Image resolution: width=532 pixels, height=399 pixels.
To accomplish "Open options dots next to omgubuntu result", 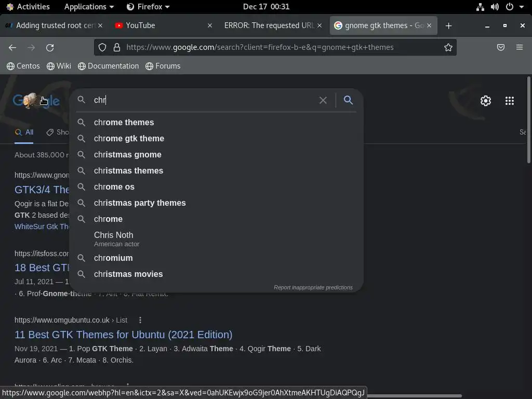I will [x=140, y=320].
